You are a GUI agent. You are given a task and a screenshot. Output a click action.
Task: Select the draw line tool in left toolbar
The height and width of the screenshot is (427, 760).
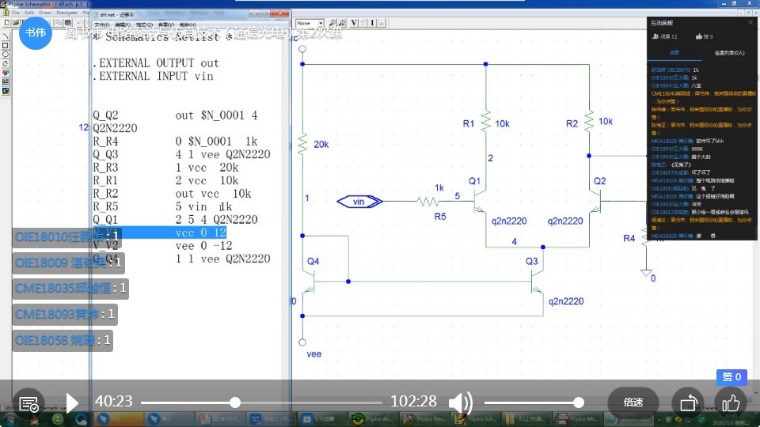click(5, 37)
